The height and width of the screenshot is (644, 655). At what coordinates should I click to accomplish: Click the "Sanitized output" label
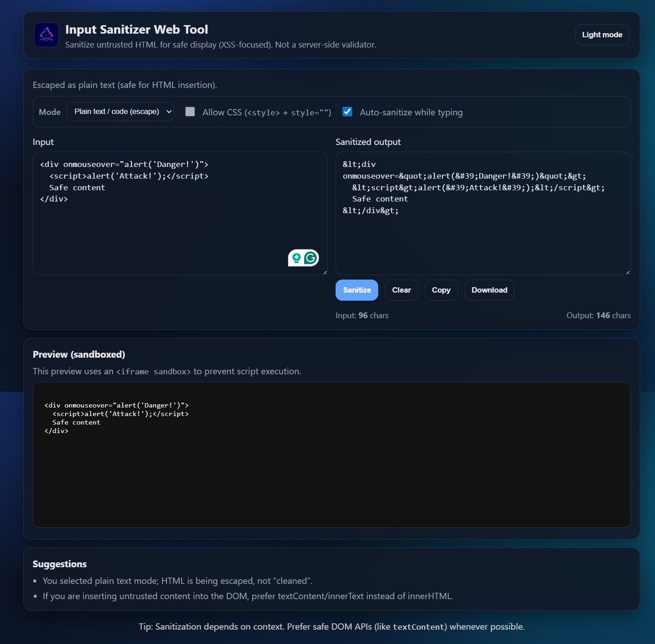tap(368, 142)
